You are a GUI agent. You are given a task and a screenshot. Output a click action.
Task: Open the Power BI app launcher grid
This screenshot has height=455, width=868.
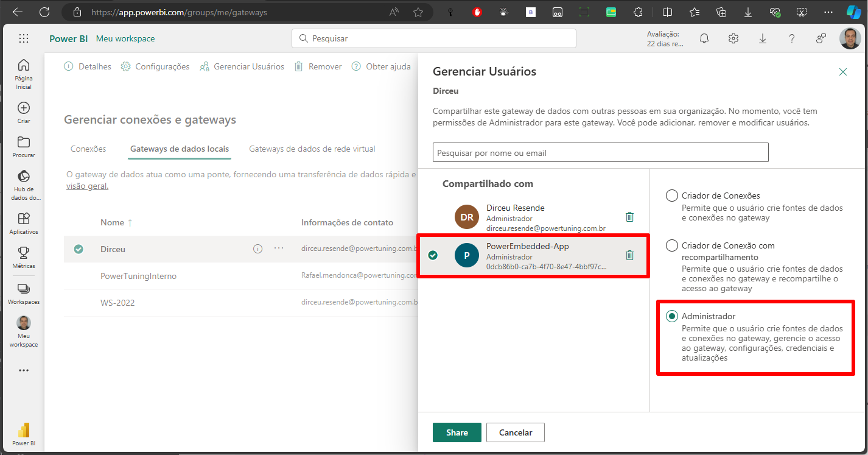click(x=24, y=38)
